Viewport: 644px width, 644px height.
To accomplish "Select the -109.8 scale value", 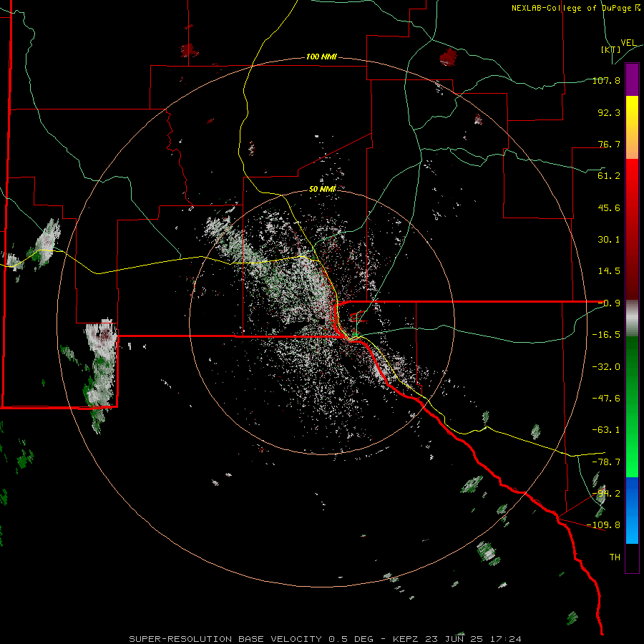I will click(603, 525).
